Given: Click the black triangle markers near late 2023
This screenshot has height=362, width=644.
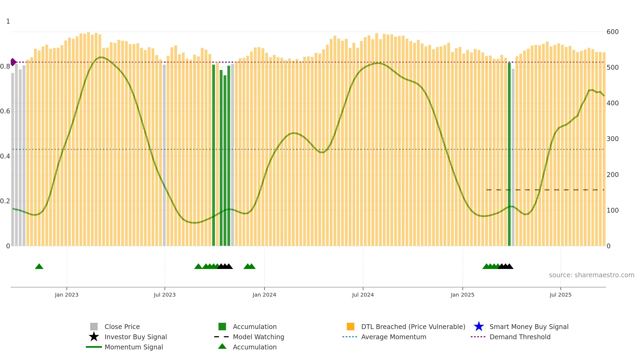Looking at the screenshot, I should [x=225, y=266].
